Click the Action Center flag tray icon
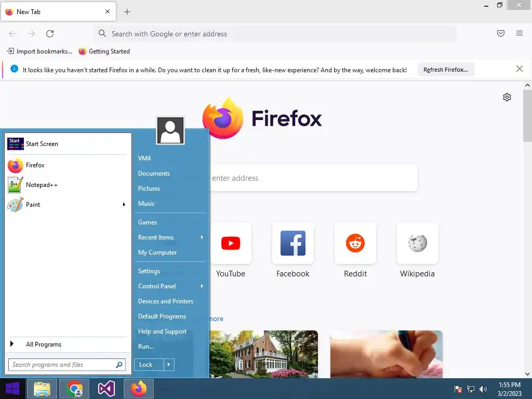 (458, 389)
